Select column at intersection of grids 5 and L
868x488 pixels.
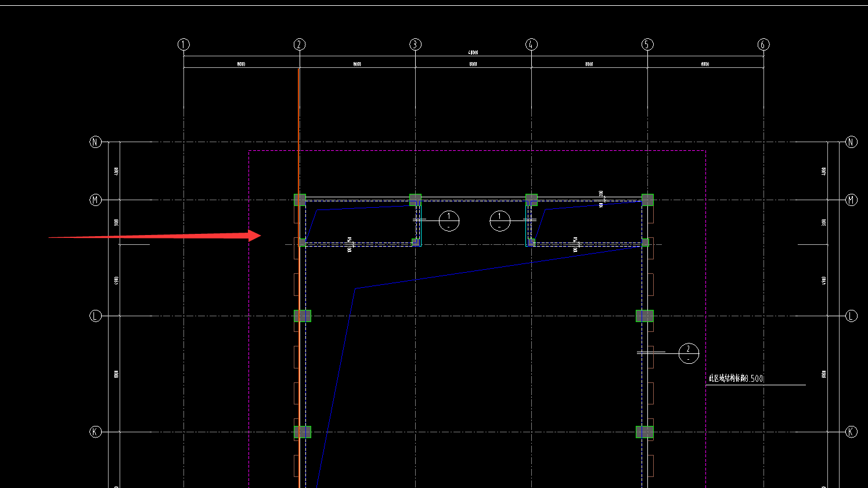(644, 316)
